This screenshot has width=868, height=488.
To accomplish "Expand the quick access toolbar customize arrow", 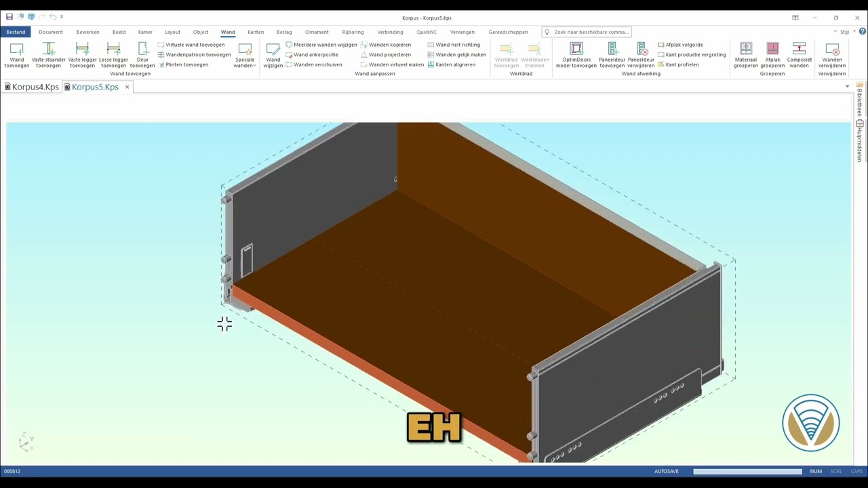I will point(62,17).
